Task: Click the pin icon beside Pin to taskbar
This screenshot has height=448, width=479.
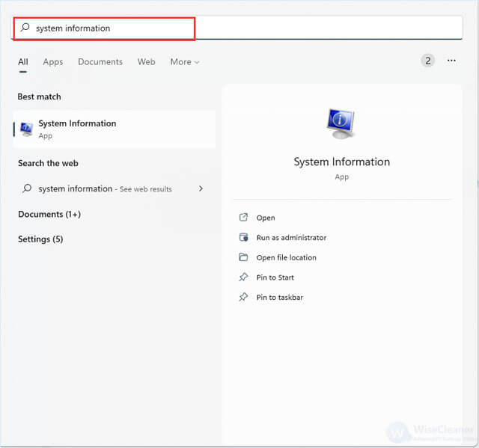Action: point(243,297)
